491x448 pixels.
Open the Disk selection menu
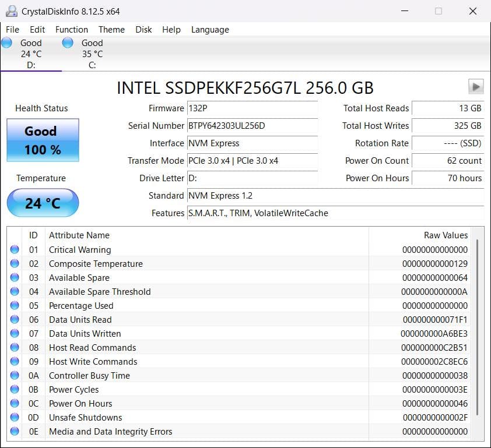(143, 29)
